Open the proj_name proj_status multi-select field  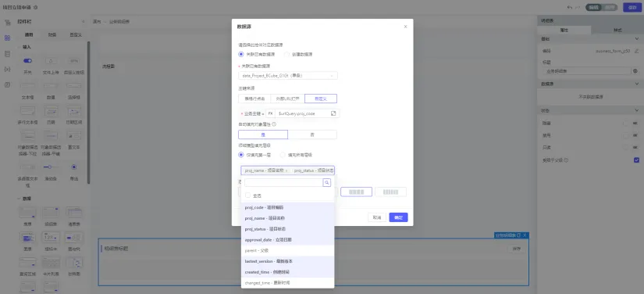coord(288,170)
